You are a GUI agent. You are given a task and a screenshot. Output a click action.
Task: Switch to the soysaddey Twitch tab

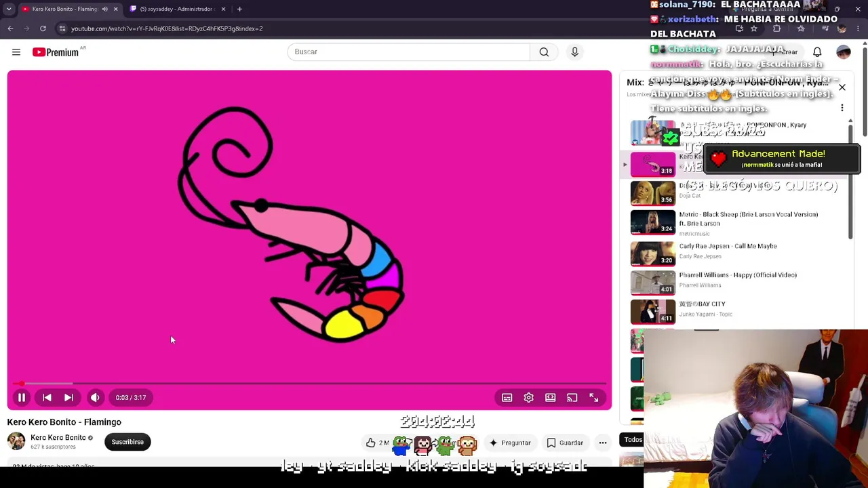tap(178, 9)
